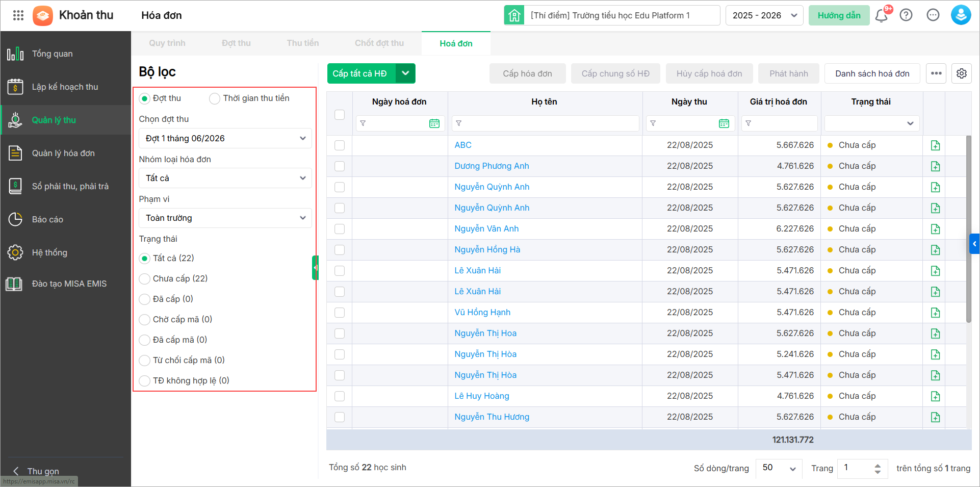Screen dimensions: 980x487
Task: Open the school name selector field
Action: point(623,15)
